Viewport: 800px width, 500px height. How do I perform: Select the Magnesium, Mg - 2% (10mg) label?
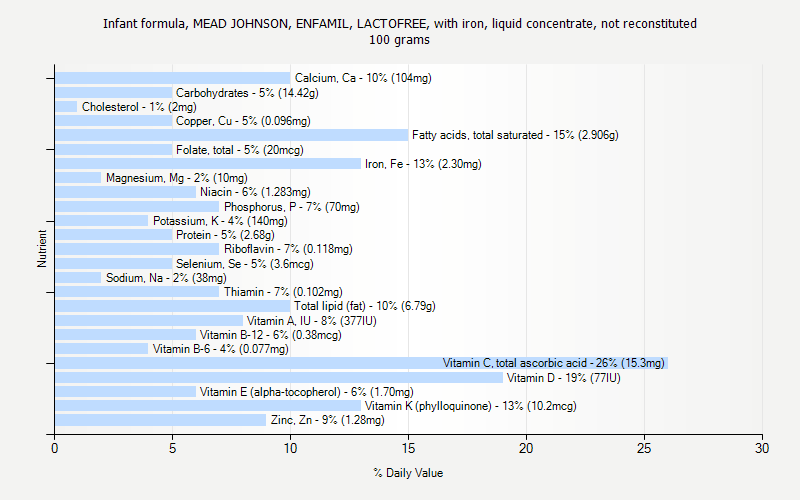coord(177,178)
